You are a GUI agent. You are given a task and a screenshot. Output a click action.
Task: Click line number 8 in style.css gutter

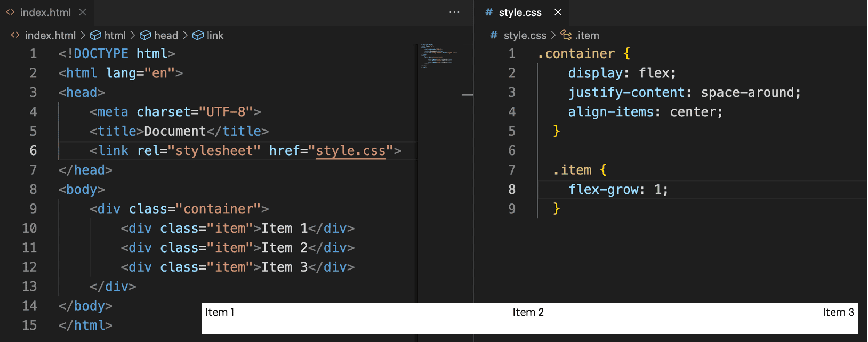(x=512, y=190)
